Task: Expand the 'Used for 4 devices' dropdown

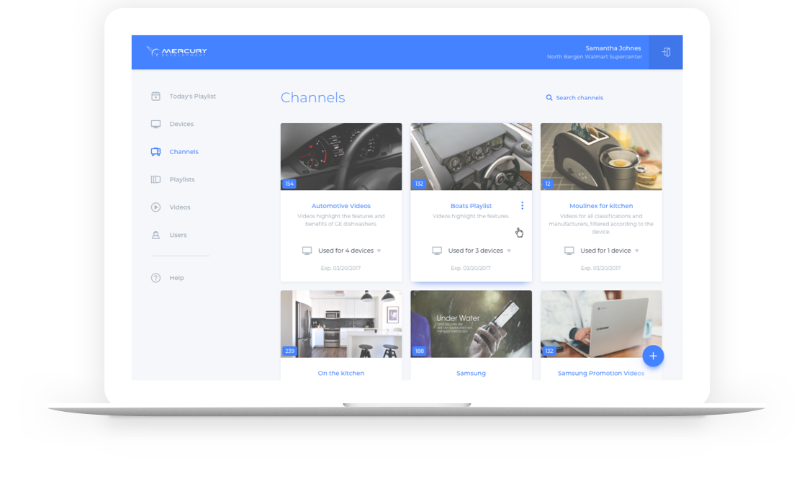Action: point(379,251)
